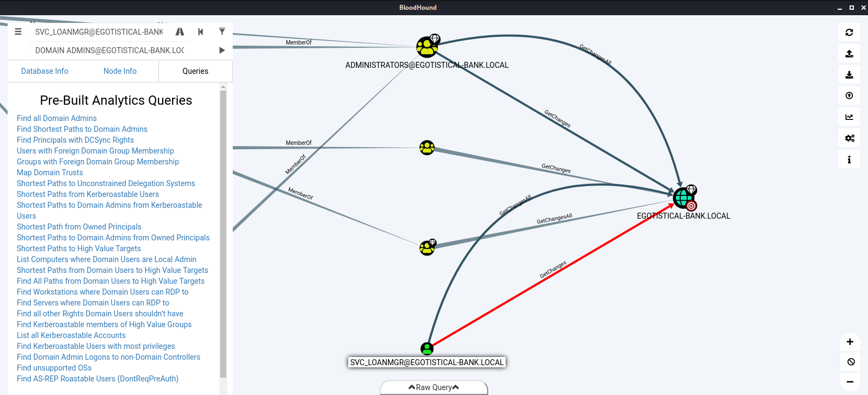
Task: Run Find Domain Admin Logons to non-Domain Controllers
Action: click(x=108, y=357)
